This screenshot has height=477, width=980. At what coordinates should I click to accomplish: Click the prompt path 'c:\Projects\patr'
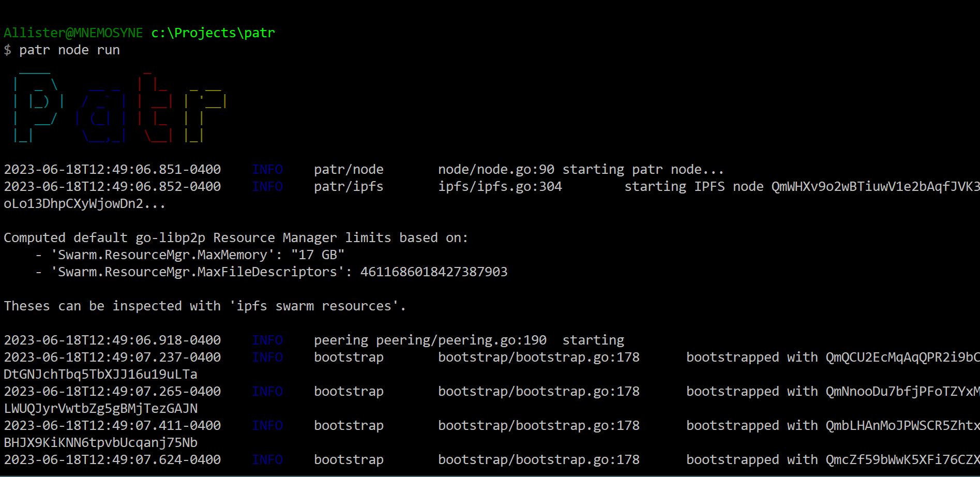[213, 33]
